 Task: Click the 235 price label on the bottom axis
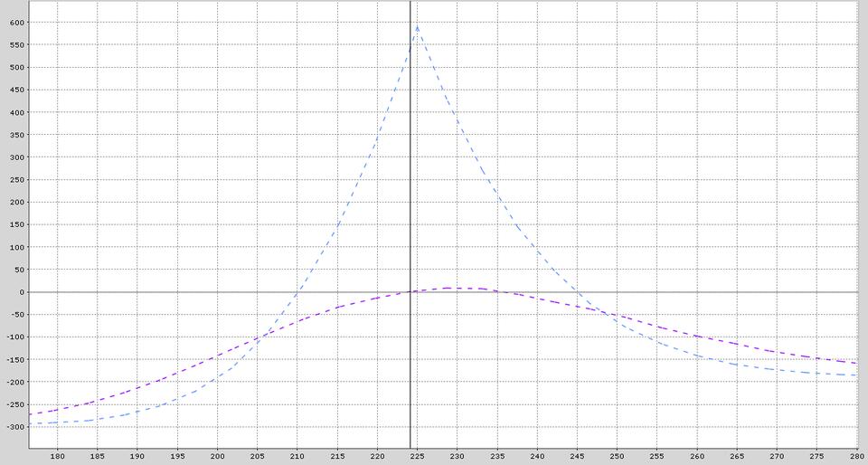coord(497,456)
